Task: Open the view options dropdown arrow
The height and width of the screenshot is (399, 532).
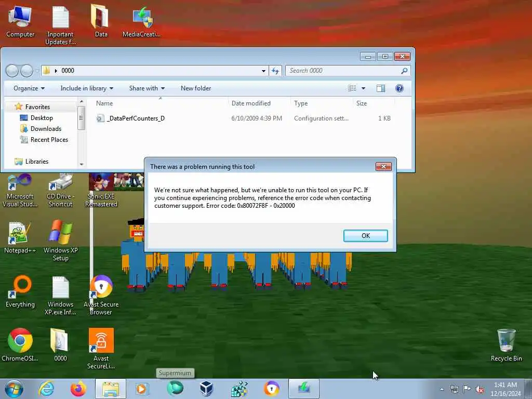Action: (363, 88)
